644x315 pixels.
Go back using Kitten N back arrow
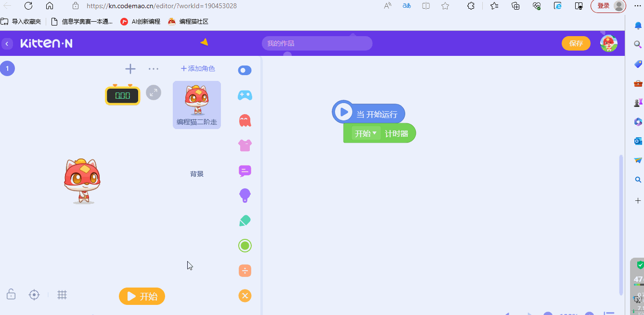(x=7, y=44)
